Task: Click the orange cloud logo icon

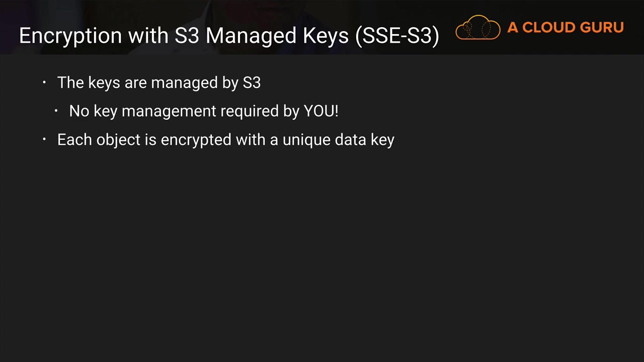Action: [x=477, y=28]
